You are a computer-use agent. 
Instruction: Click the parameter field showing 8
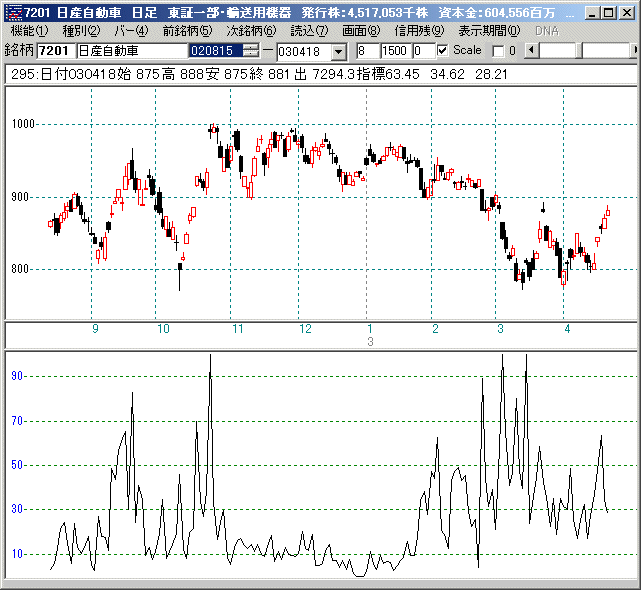pos(368,51)
